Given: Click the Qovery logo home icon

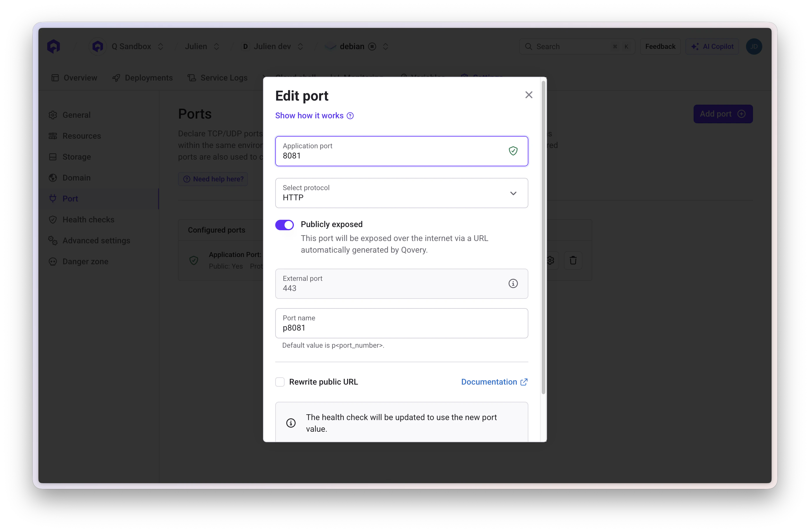Looking at the screenshot, I should (x=54, y=47).
